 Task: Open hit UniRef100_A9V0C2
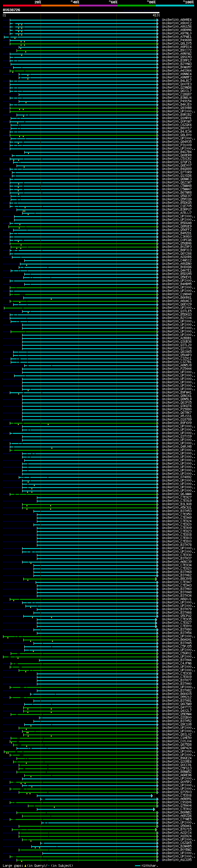pyautogui.click(x=176, y=23)
